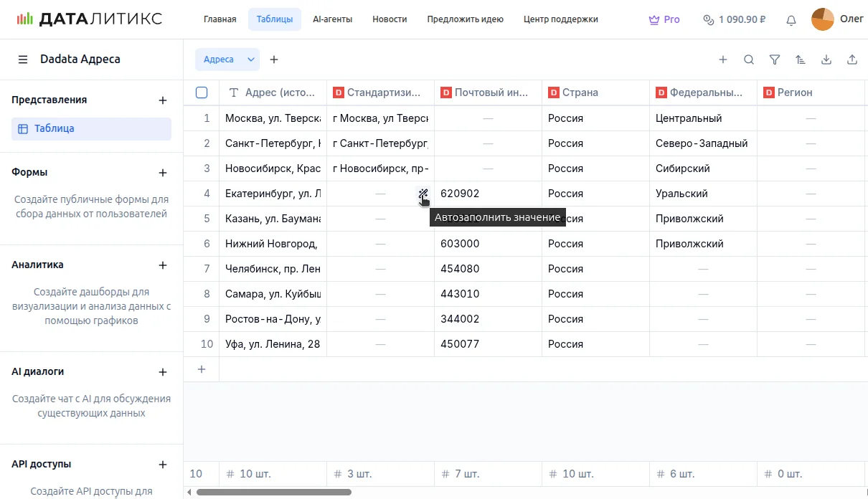Add a new item in Представления section
Screen dimensions: 868x499
pyautogui.click(x=163, y=100)
